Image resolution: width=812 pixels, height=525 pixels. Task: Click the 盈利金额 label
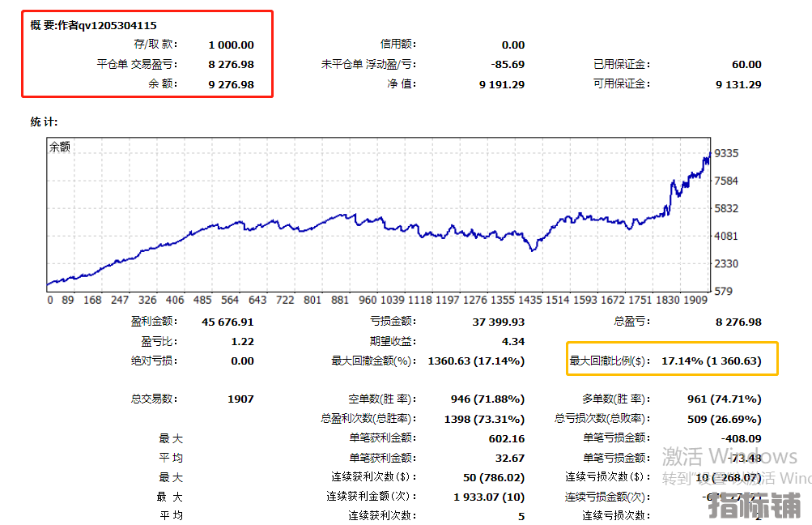(155, 322)
